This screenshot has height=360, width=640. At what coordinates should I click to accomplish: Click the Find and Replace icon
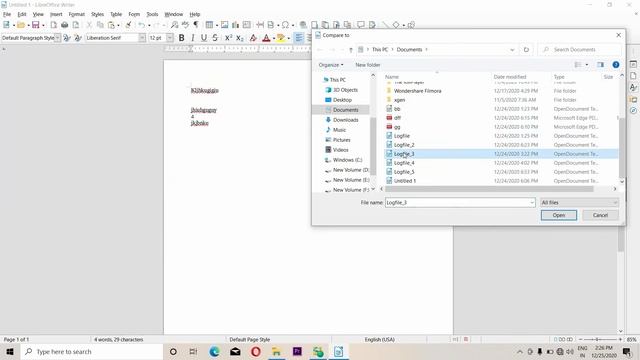click(x=174, y=25)
